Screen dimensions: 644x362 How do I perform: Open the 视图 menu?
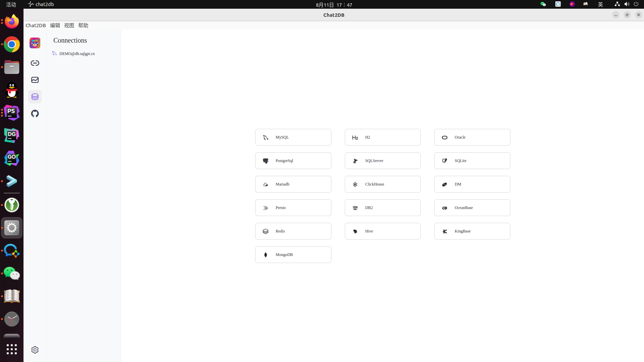(69, 25)
